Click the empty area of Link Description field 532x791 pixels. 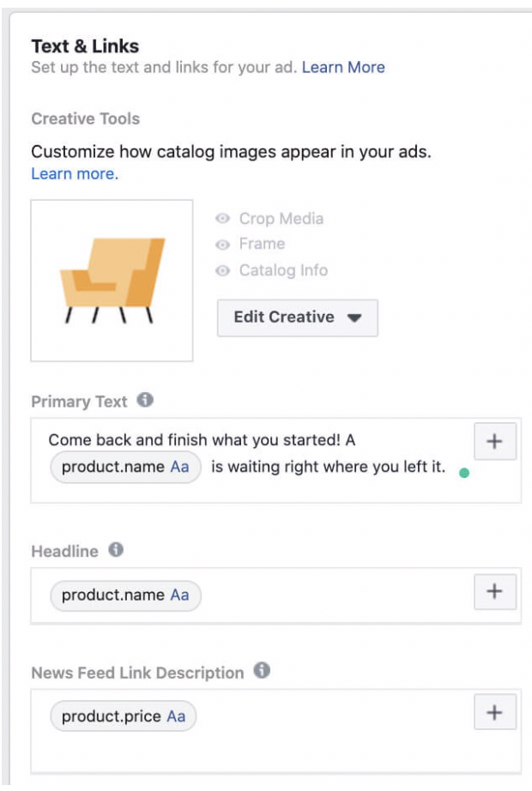click(x=257, y=751)
